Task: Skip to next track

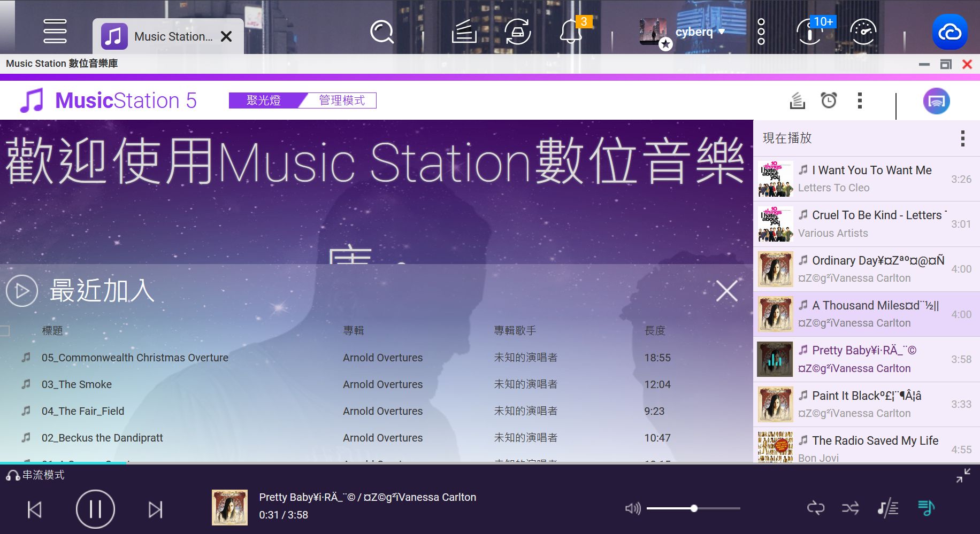Action: tap(155, 509)
